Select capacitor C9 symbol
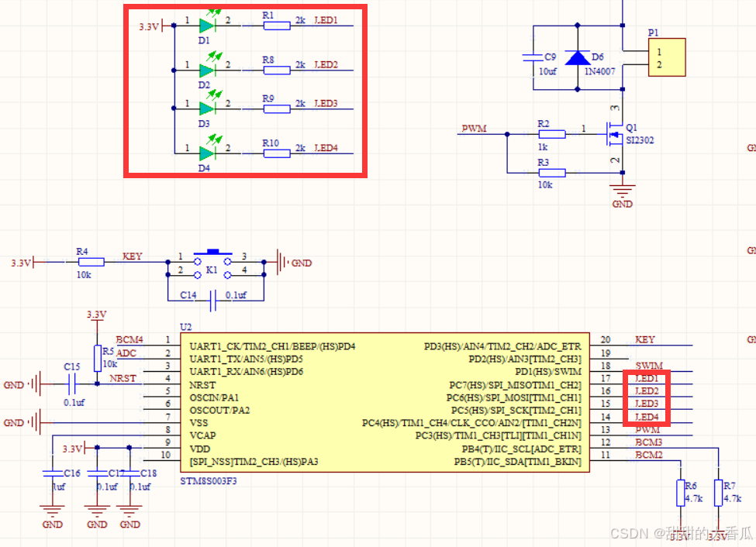The width and height of the screenshot is (756, 547). click(533, 58)
